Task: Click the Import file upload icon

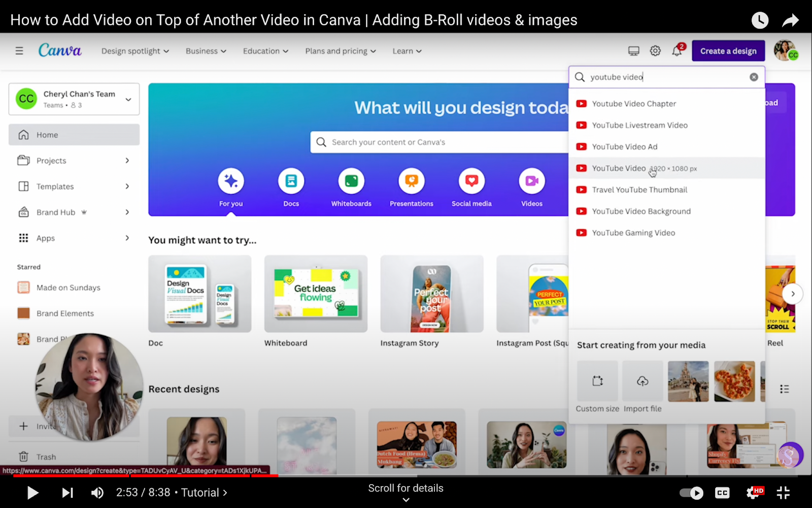Action: (x=642, y=381)
